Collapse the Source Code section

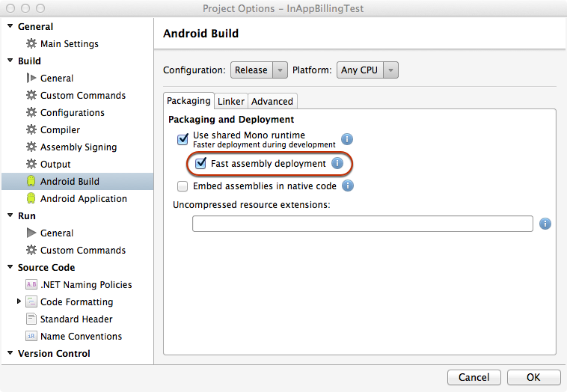tap(10, 267)
